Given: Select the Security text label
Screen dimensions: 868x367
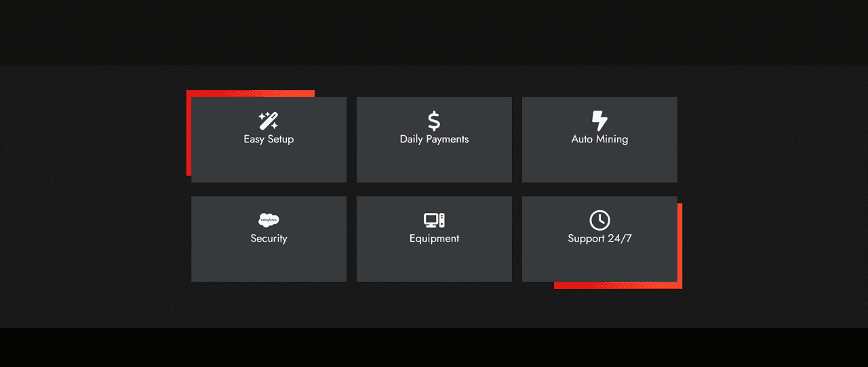Looking at the screenshot, I should 269,239.
